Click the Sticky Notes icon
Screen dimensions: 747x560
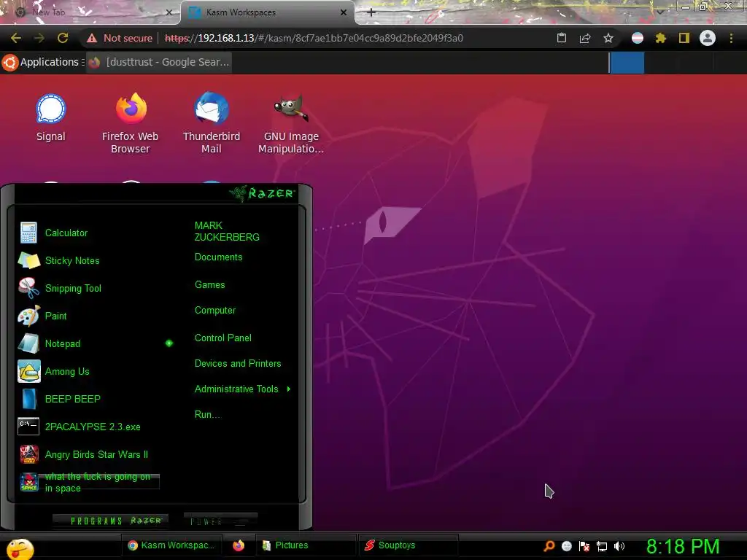pos(29,260)
